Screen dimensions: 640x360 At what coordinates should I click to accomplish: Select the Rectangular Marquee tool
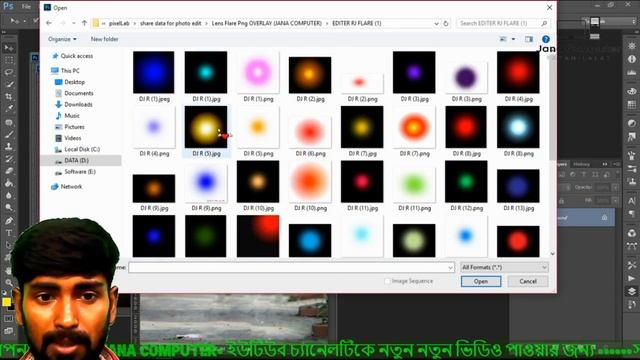(9, 60)
